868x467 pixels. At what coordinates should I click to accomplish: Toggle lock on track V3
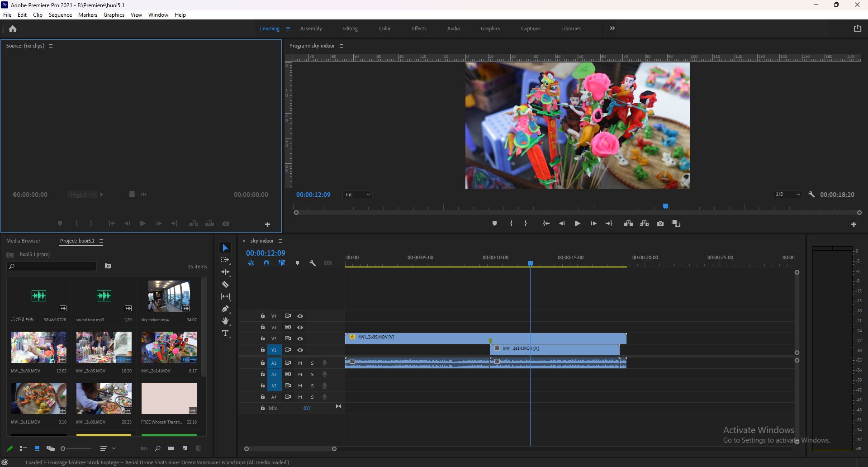pyautogui.click(x=262, y=327)
